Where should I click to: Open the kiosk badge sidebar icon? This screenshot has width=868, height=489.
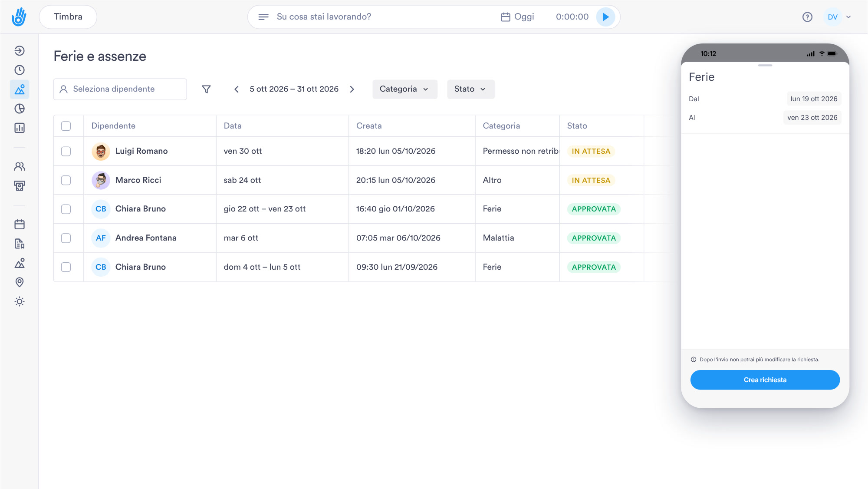[x=20, y=186]
